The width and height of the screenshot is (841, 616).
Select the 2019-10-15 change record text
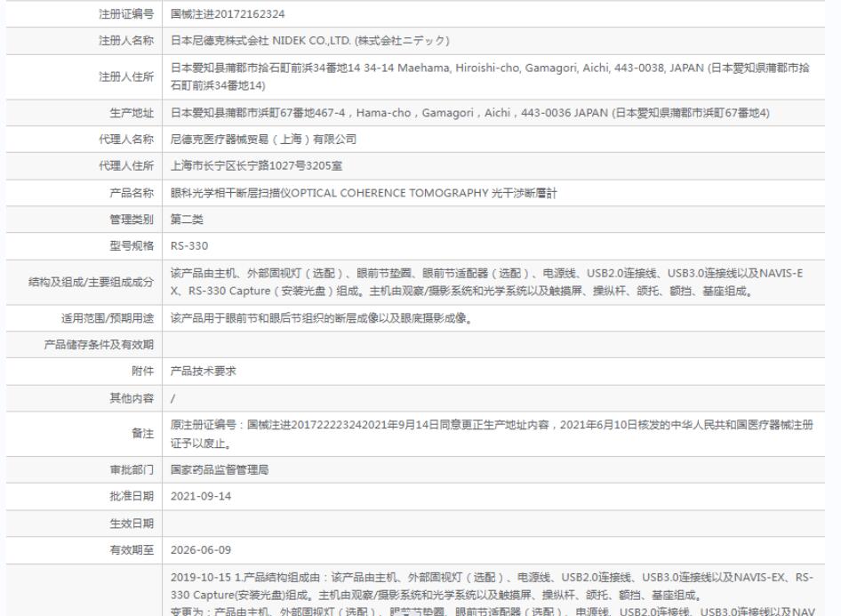point(493,594)
